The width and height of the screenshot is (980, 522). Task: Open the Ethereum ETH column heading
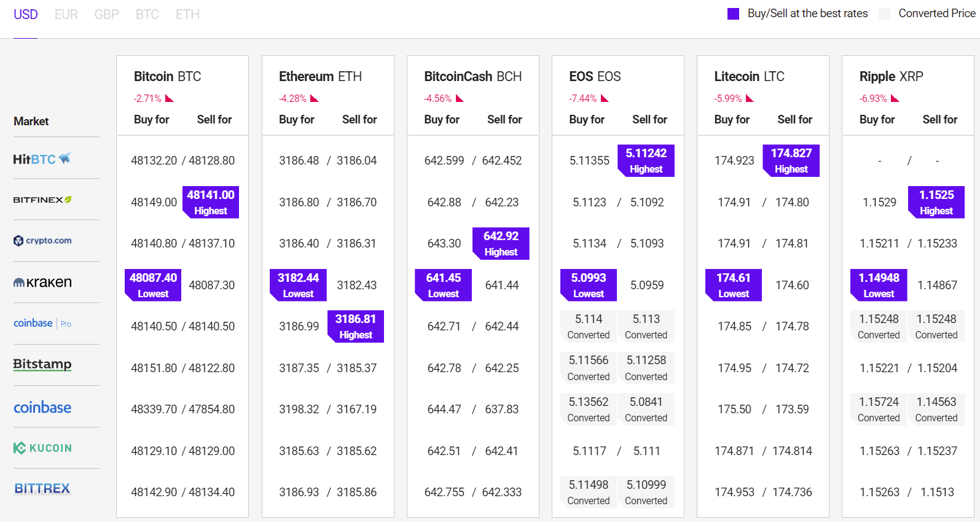[x=320, y=77]
